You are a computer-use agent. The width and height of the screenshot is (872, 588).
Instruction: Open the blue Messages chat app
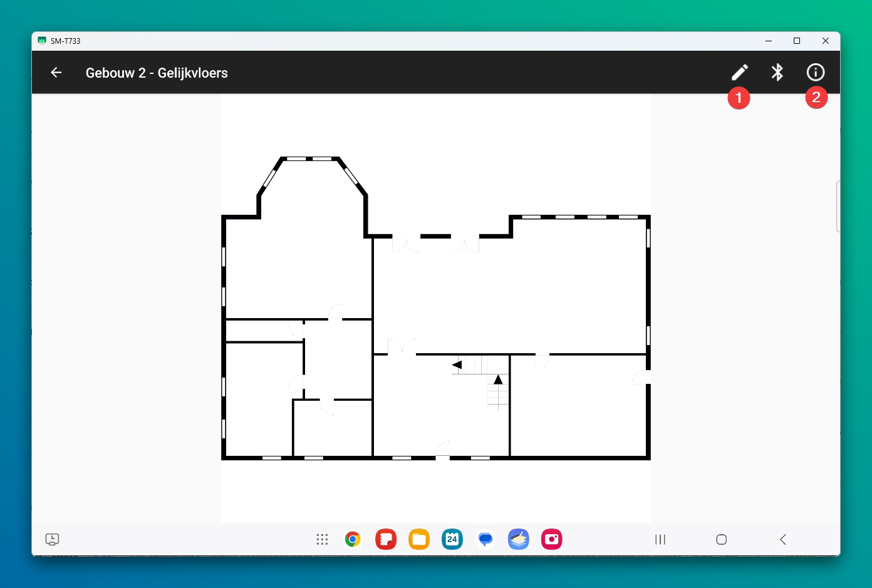(485, 539)
